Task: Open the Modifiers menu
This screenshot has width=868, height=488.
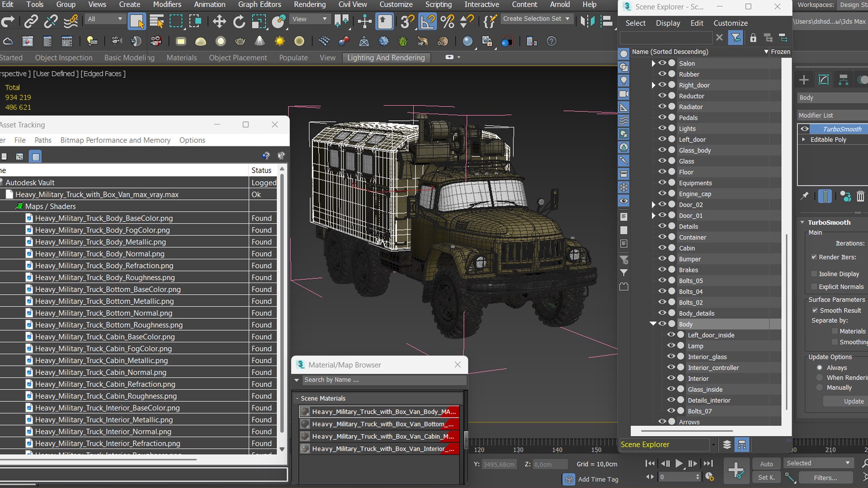Action: click(167, 5)
